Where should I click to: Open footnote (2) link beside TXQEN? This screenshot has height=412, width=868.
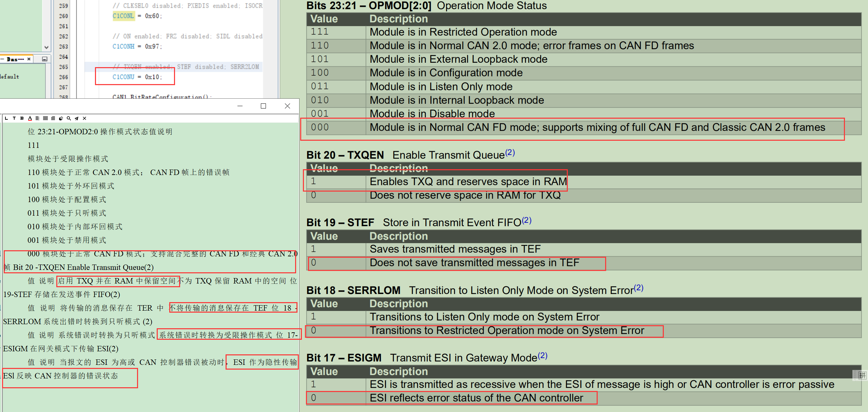coord(510,153)
